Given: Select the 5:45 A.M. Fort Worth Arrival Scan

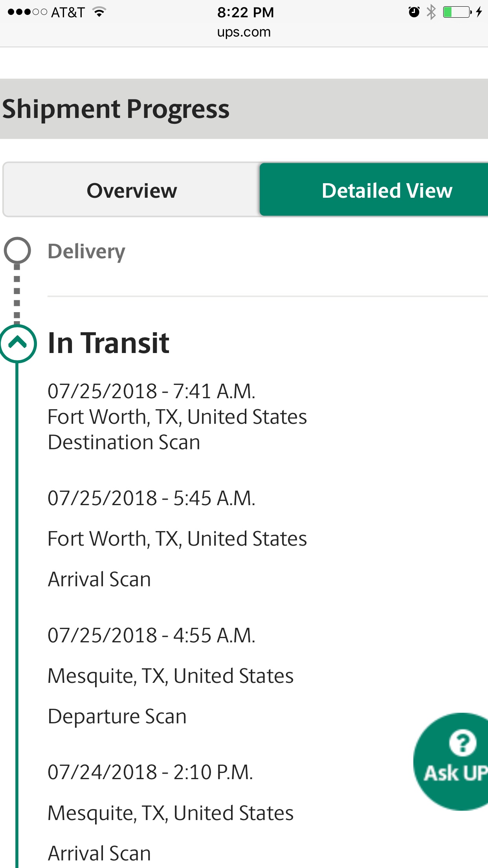Looking at the screenshot, I should coord(177,539).
